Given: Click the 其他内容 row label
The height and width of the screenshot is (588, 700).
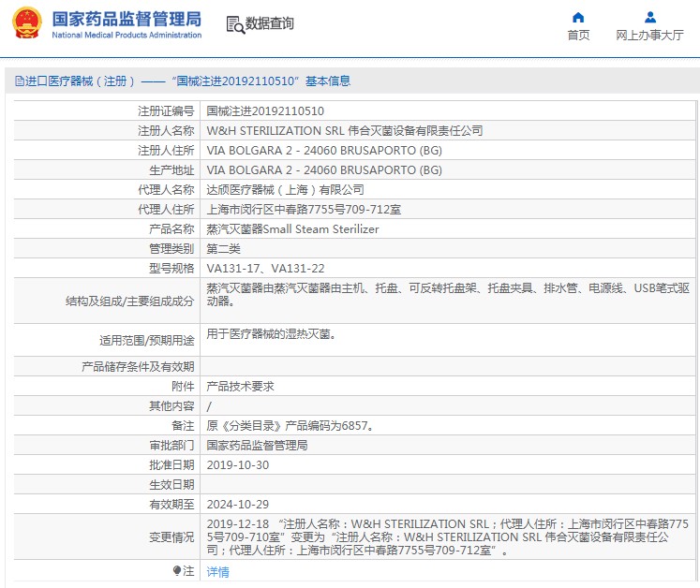Looking at the screenshot, I should click(171, 406).
